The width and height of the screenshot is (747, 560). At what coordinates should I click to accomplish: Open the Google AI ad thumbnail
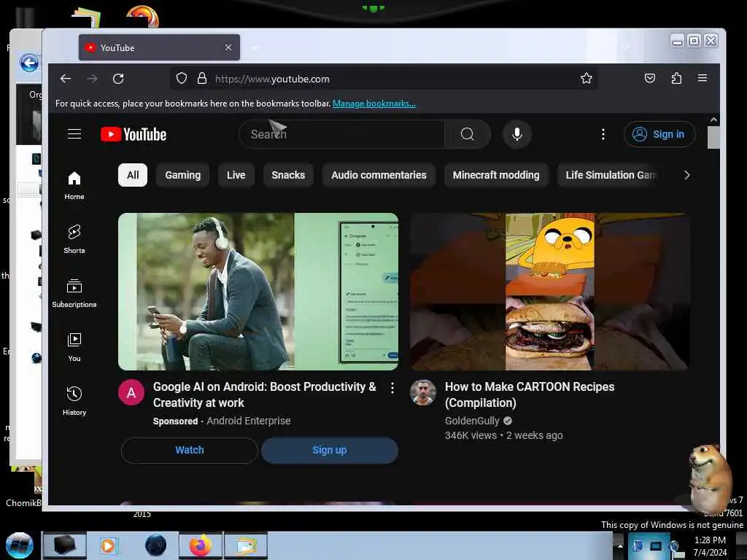[x=258, y=292]
